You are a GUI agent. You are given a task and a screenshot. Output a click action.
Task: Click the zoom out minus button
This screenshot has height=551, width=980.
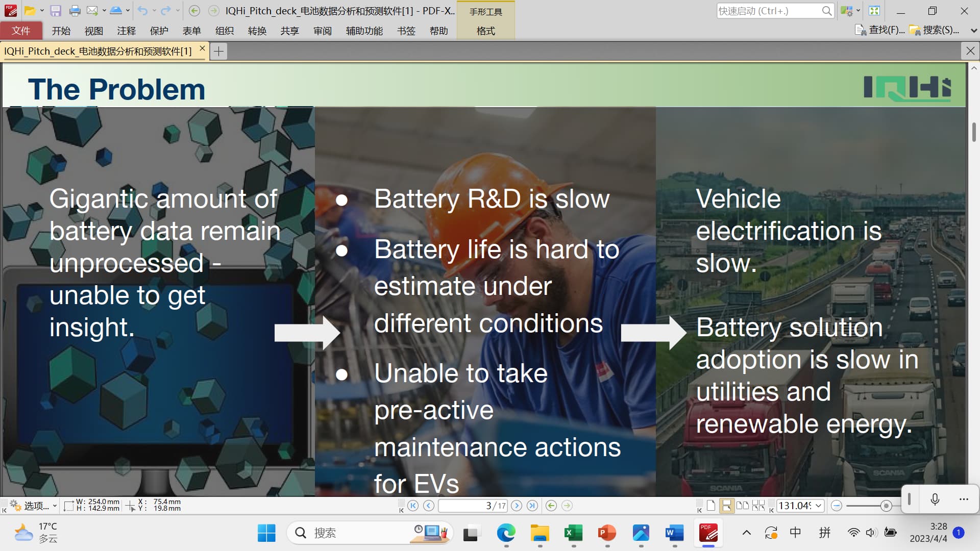click(x=836, y=506)
